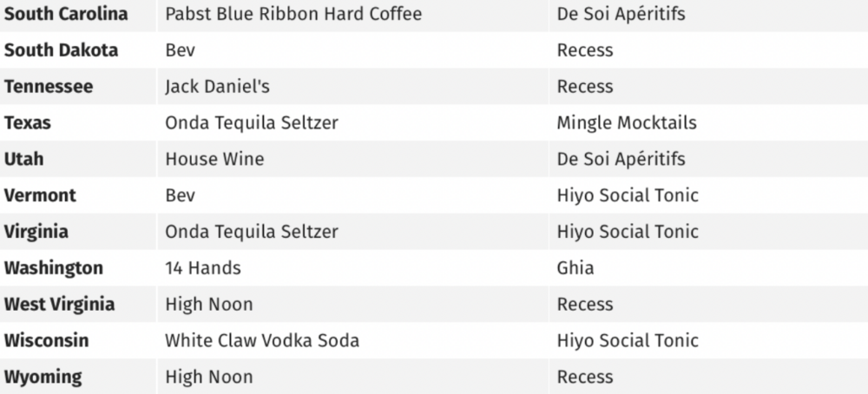The image size is (868, 394).
Task: Pick the "Tennessee" state cell
Action: [49, 87]
